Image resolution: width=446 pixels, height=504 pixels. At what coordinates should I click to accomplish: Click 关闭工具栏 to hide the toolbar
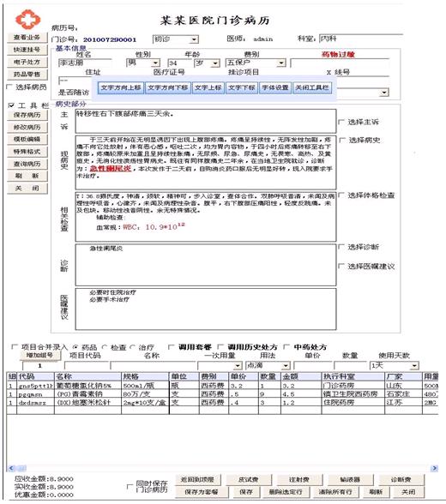[312, 87]
